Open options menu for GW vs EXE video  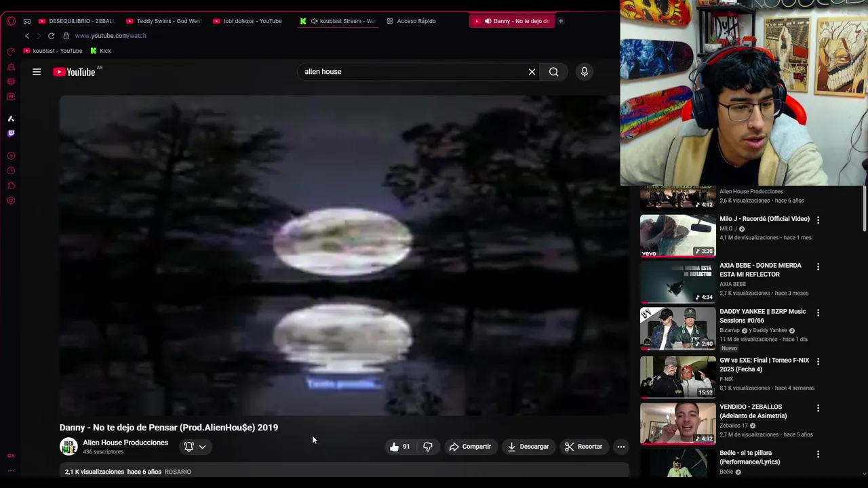tap(818, 361)
